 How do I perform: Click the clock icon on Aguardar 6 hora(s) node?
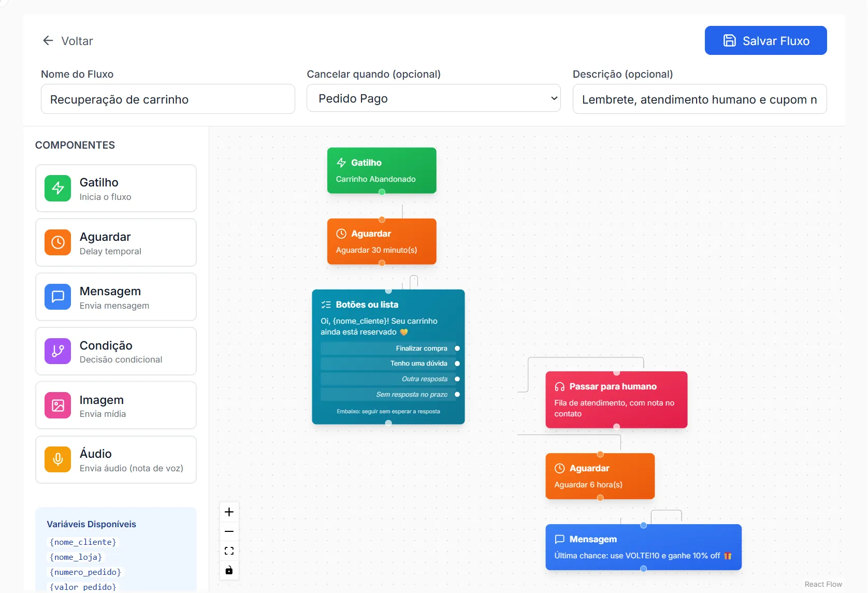(x=559, y=468)
